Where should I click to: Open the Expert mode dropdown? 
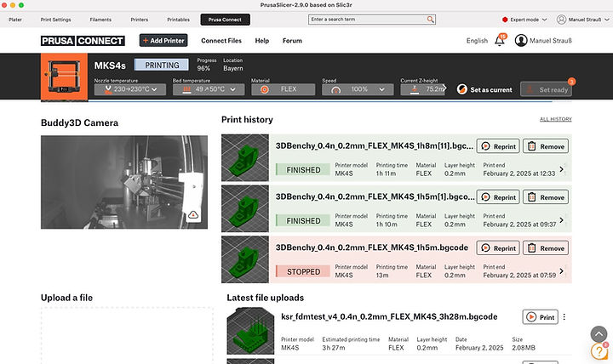point(524,20)
